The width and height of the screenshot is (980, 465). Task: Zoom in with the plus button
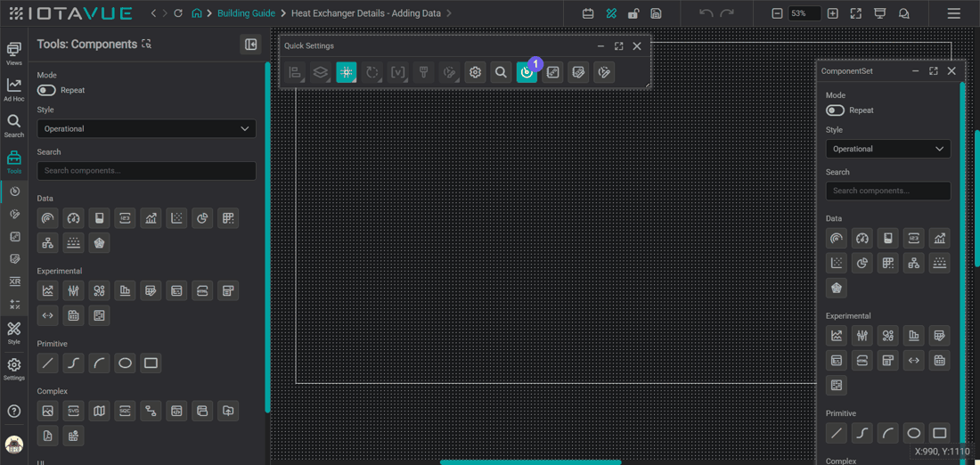(x=832, y=13)
